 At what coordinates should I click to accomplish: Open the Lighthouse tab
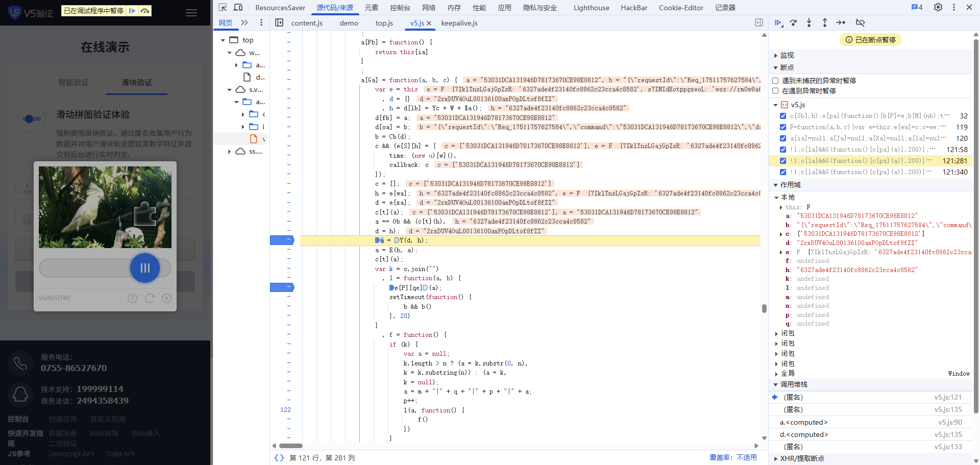pos(591,8)
